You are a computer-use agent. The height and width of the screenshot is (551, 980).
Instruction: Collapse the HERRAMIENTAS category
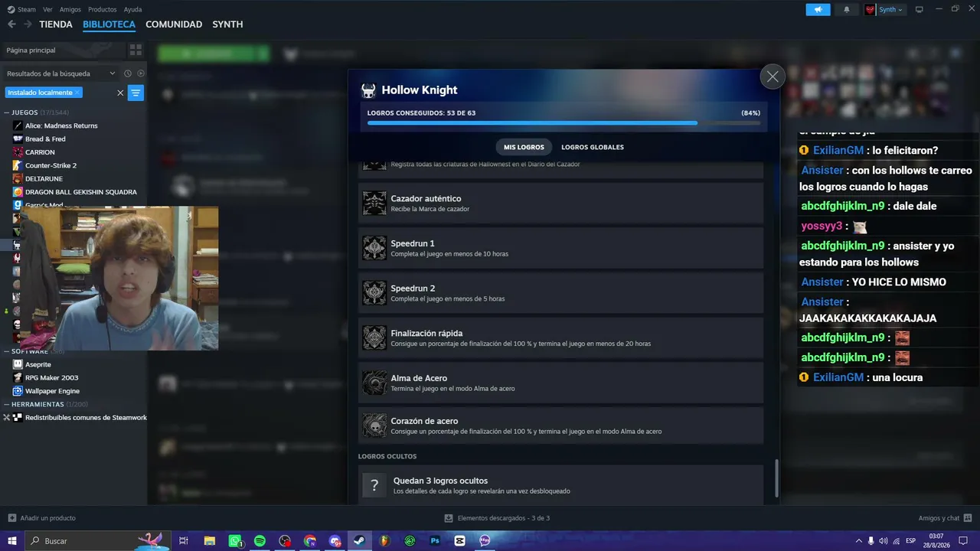pyautogui.click(x=6, y=404)
